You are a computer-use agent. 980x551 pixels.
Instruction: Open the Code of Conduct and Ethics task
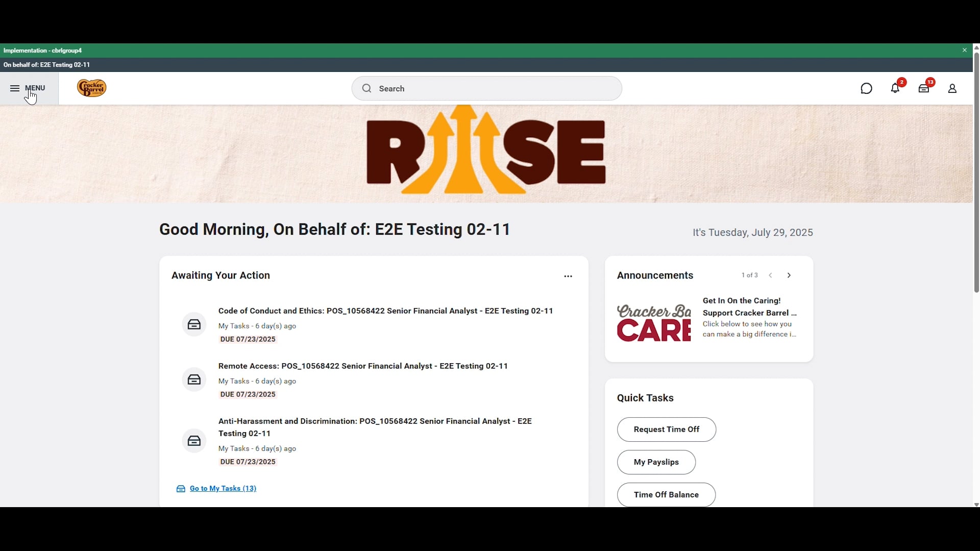point(385,311)
